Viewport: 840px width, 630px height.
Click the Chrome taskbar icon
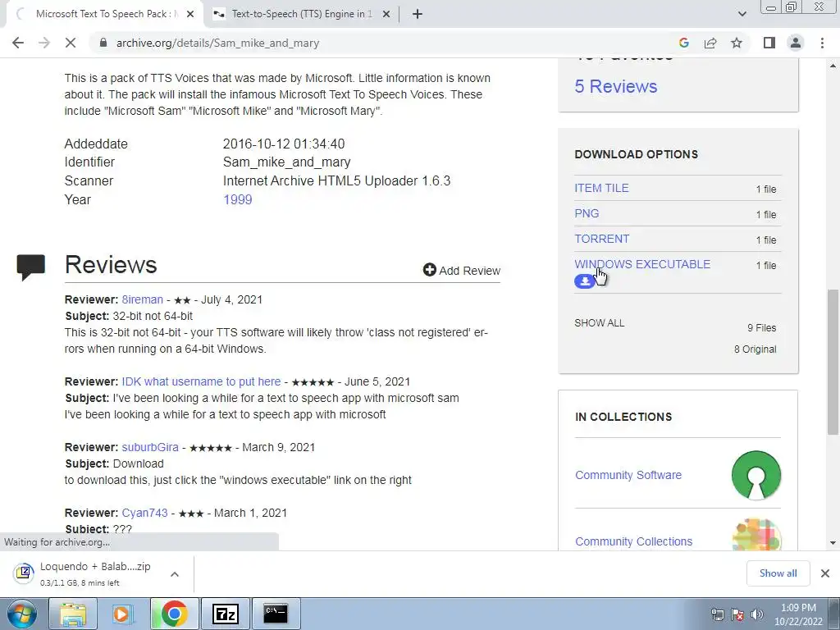coord(174,614)
